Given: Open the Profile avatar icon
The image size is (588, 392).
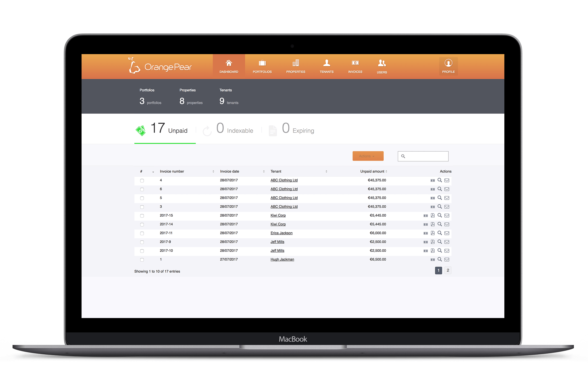Looking at the screenshot, I should [448, 63].
